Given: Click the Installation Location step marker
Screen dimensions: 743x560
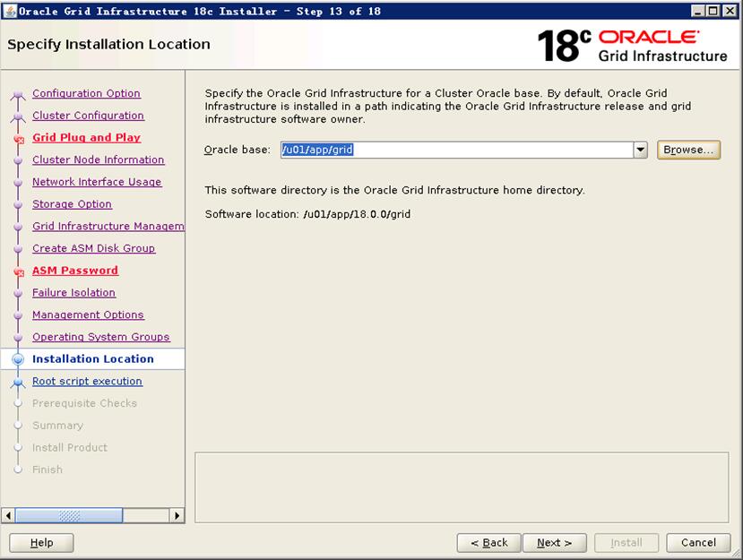Looking at the screenshot, I should [18, 359].
